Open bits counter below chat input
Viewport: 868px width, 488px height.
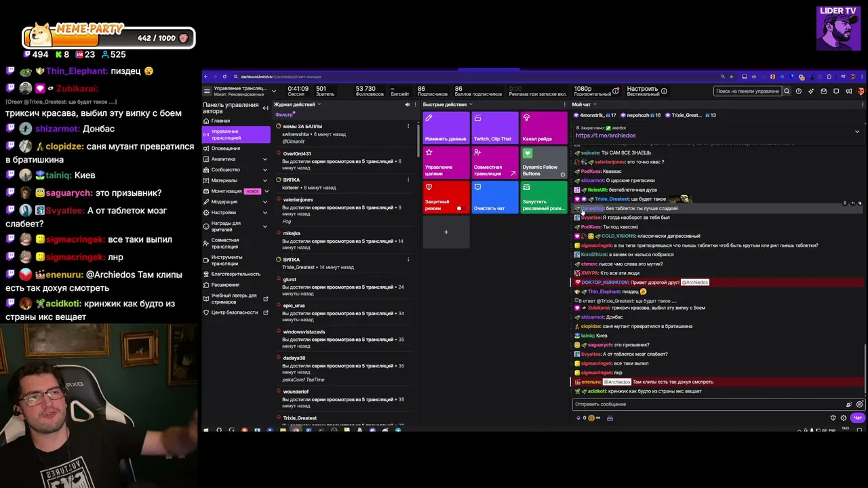pos(582,418)
